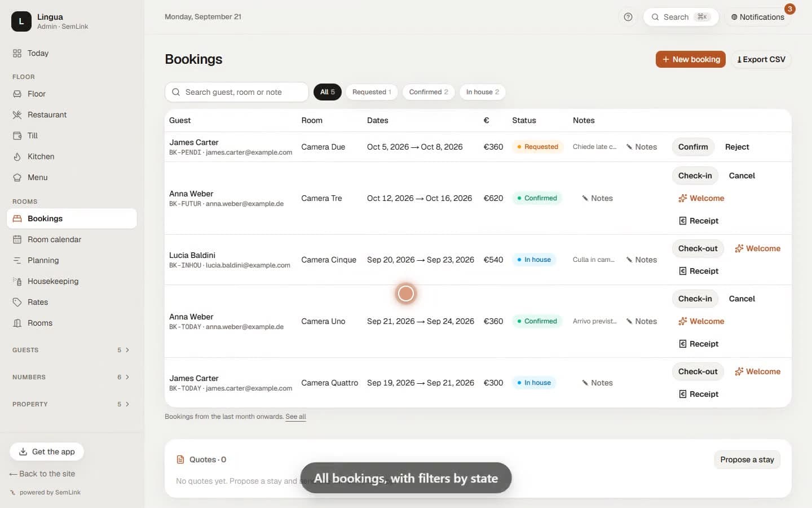Reject the Camera Due booking request
This screenshot has height=508, width=812.
click(x=737, y=147)
